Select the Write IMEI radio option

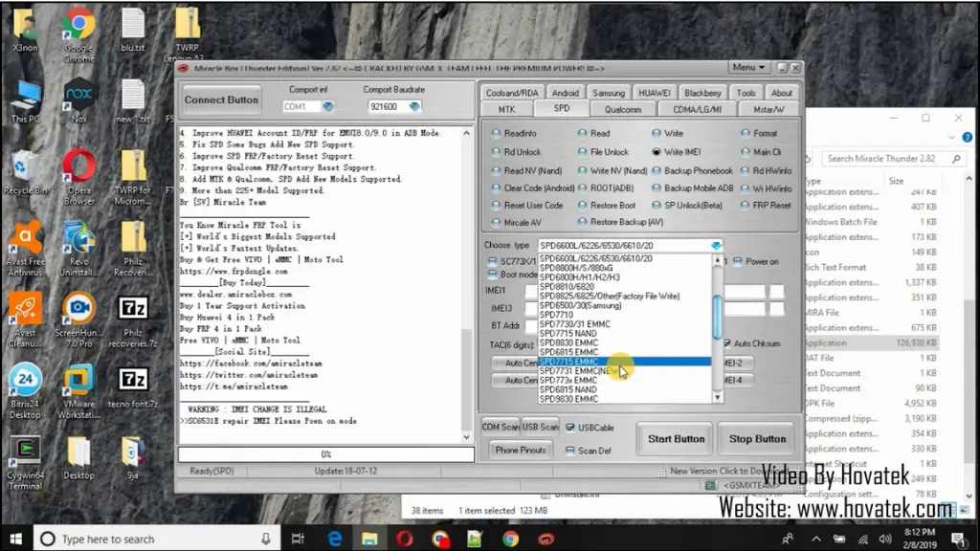[x=677, y=152]
